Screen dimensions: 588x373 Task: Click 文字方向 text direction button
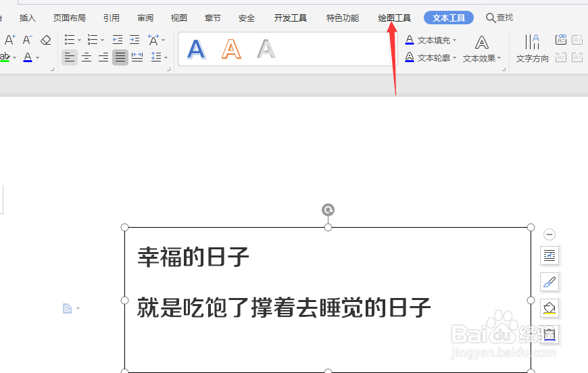[x=532, y=49]
